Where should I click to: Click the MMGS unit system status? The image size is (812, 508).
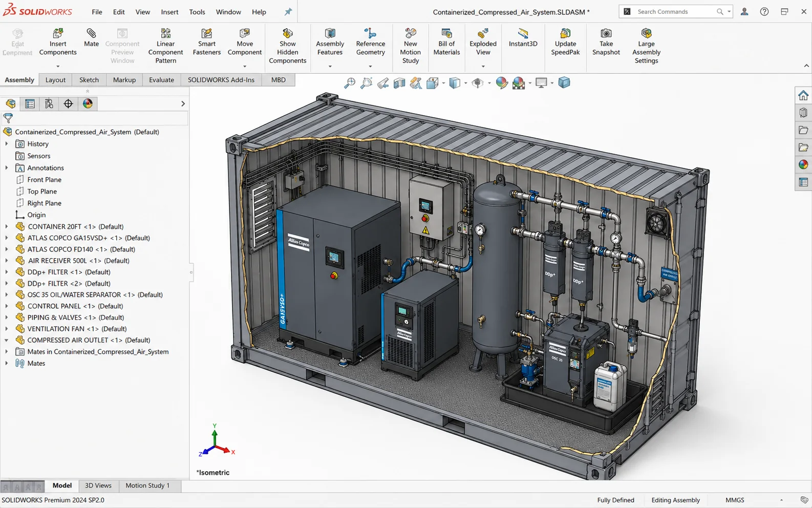point(735,500)
